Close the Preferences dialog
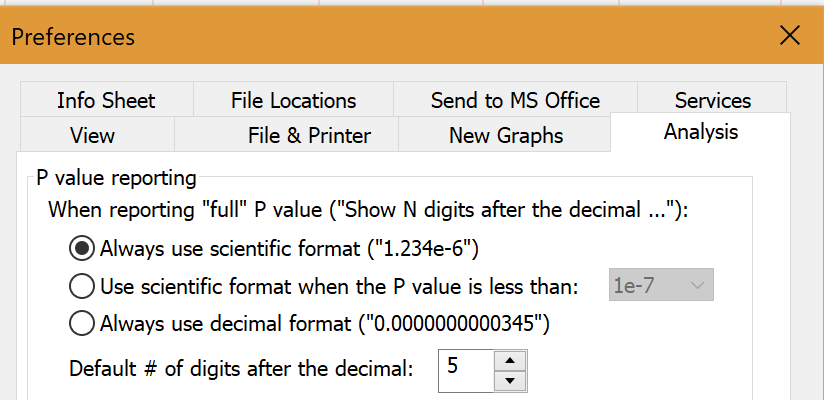Viewport: 824px width, 400px height. click(789, 36)
